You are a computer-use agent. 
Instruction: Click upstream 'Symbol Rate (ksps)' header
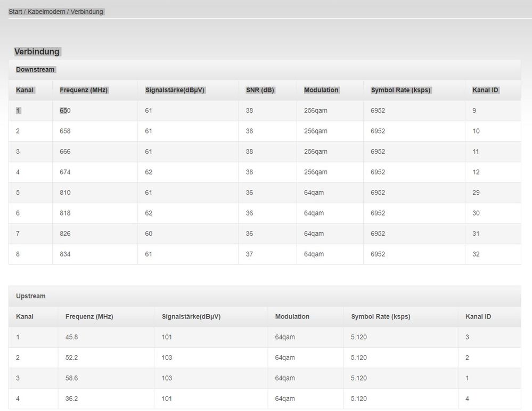(x=381, y=317)
